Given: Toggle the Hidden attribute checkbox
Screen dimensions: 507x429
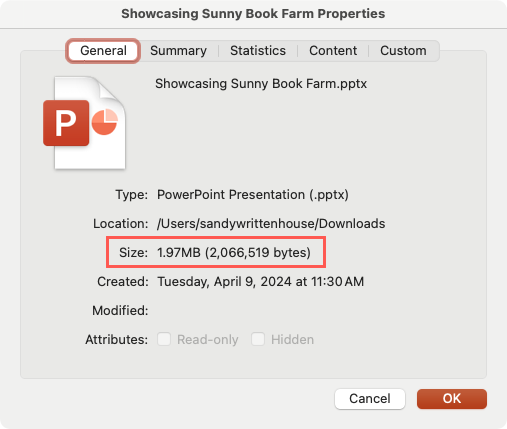Looking at the screenshot, I should pos(258,339).
